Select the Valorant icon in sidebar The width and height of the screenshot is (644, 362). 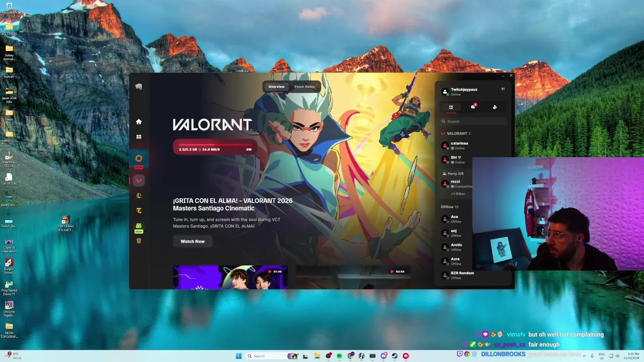[139, 180]
